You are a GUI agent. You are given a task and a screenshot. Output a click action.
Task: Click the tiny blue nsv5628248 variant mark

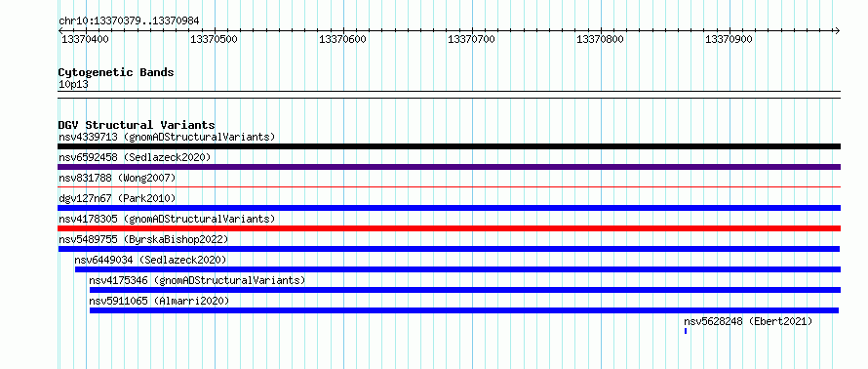686,331
